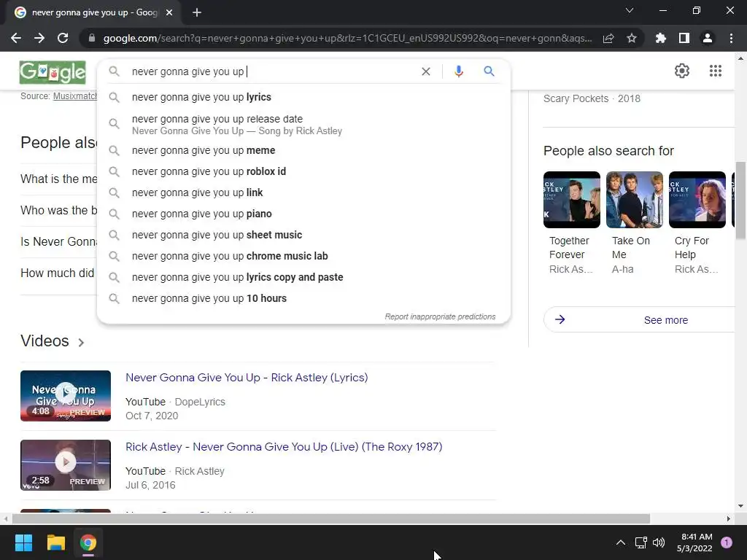Choose the 'roblox id' suggestion
The image size is (747, 560).
coord(303,171)
